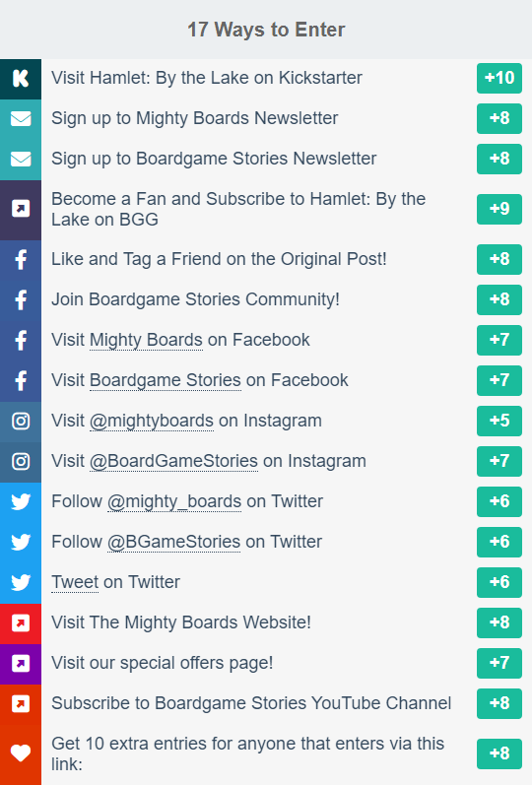Click the BGG external link arrow icon
Viewport: 532px width, 785px height.
[21, 209]
